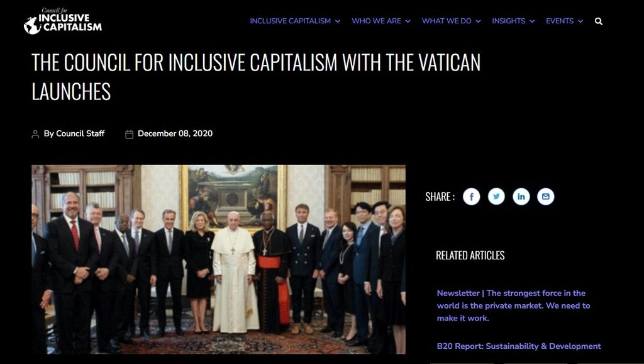Click the By Council Staff author link
Image resolution: width=644 pixels, height=364 pixels.
coord(74,134)
